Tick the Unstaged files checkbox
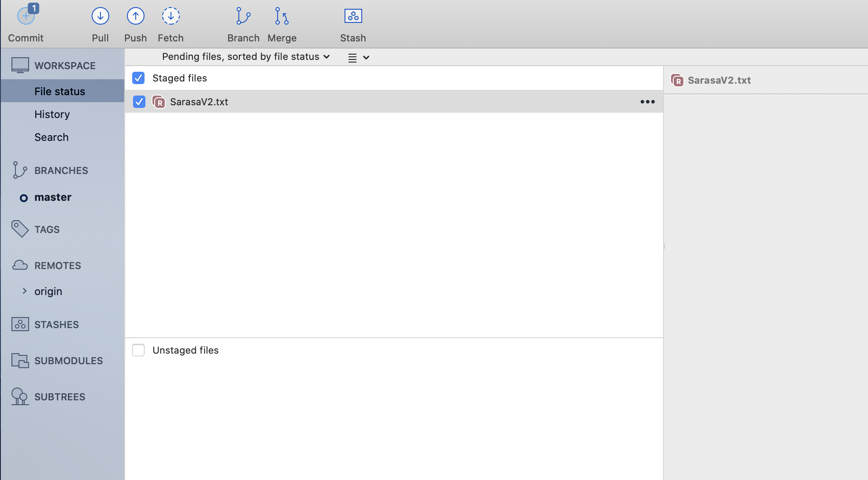The width and height of the screenshot is (868, 480). (138, 350)
